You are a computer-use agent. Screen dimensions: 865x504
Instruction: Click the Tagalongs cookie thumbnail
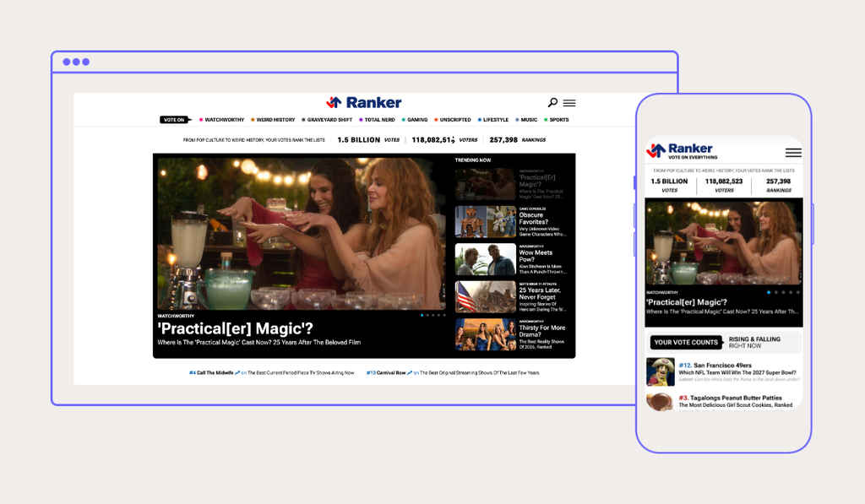661,402
